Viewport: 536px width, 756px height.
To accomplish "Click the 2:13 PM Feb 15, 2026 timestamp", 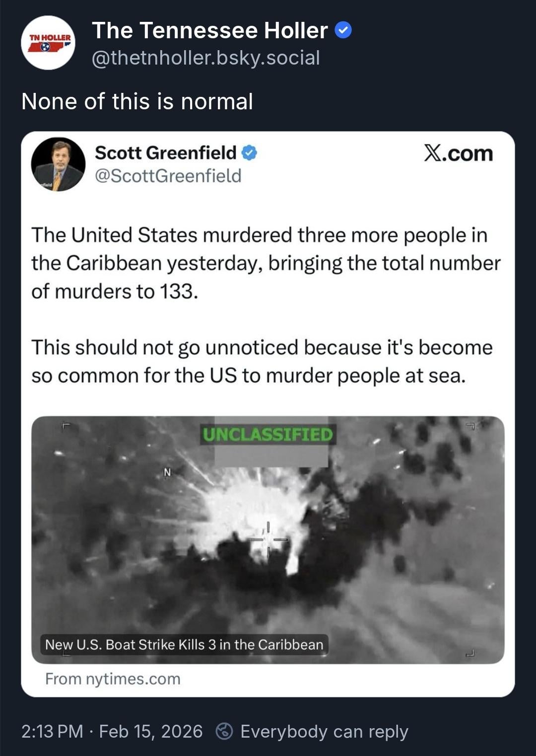I will pyautogui.click(x=112, y=732).
